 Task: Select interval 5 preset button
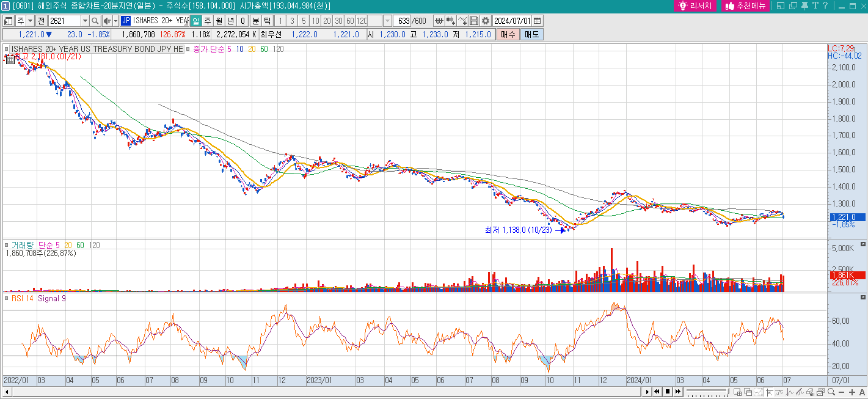(x=304, y=21)
